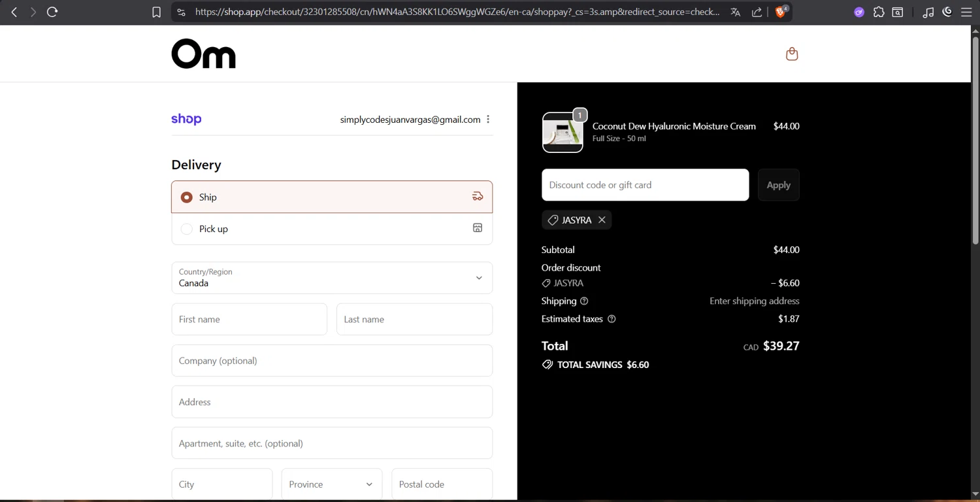Reload the checkout page
The width and height of the screenshot is (980, 502).
click(x=52, y=12)
